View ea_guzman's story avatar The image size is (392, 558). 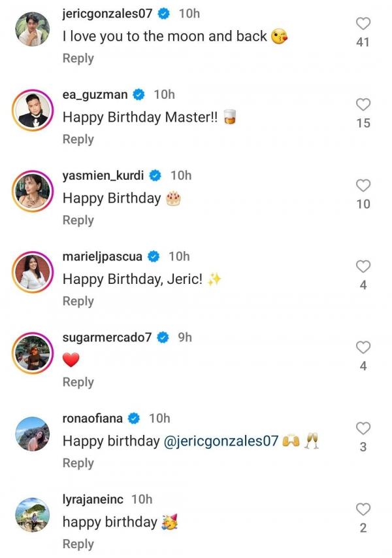coord(31,111)
